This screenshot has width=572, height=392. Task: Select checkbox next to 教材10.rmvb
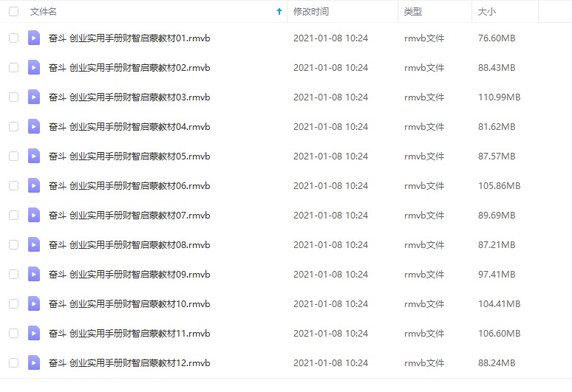[x=13, y=303]
